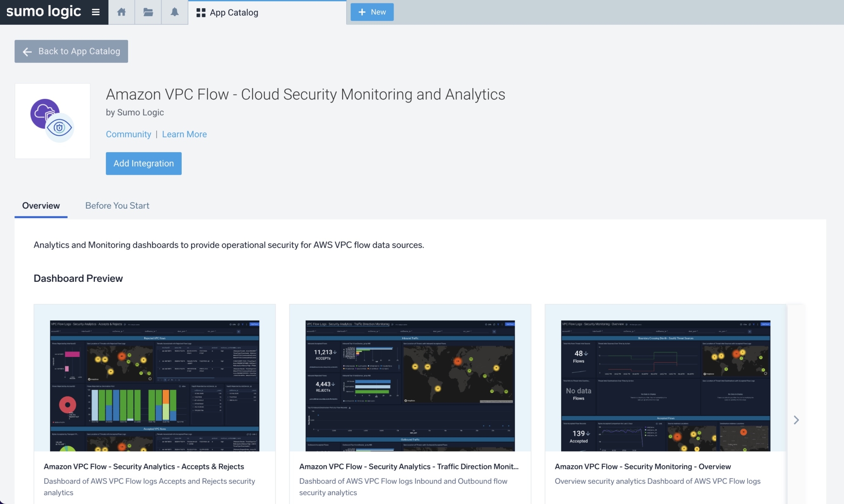Open the Learn More link
844x504 pixels.
[x=184, y=134]
